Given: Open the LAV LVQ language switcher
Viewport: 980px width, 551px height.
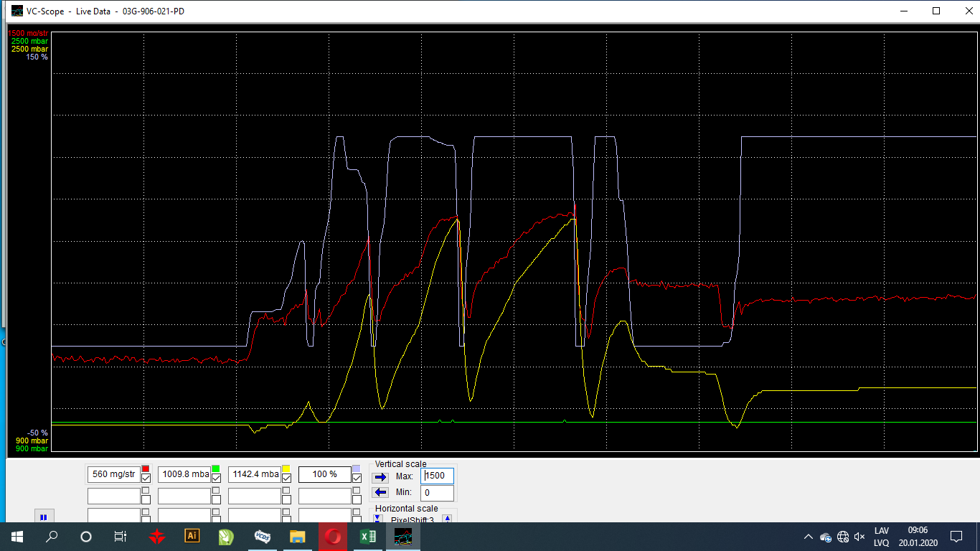Looking at the screenshot, I should pos(882,537).
